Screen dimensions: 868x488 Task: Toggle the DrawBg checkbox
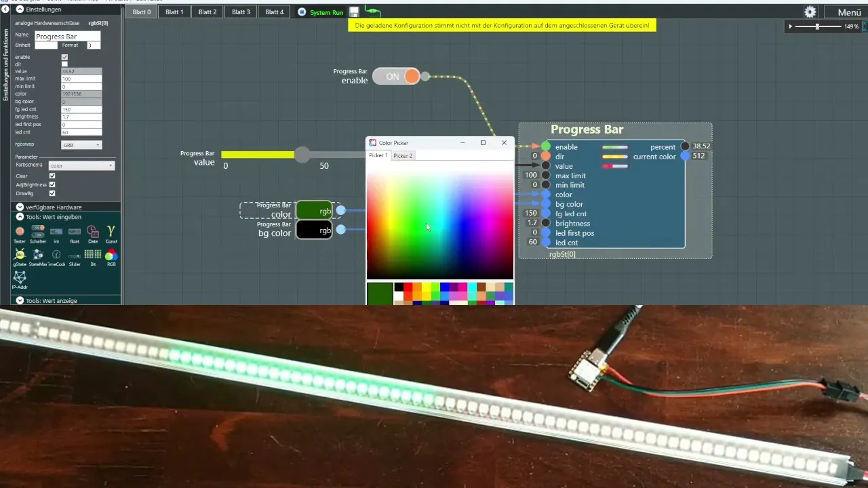tap(52, 193)
